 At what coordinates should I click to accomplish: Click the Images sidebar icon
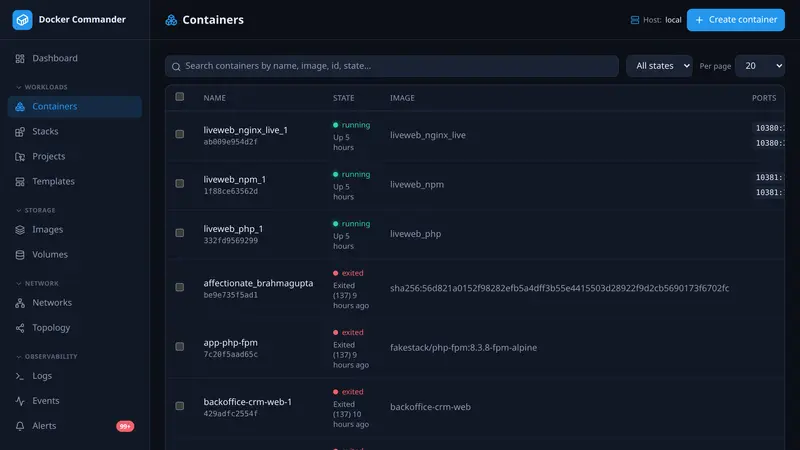point(20,230)
